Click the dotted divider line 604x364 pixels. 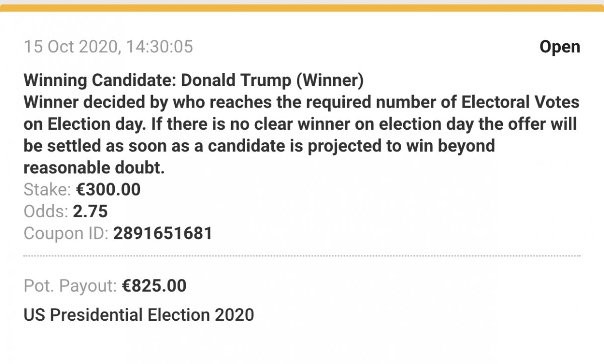(x=302, y=256)
